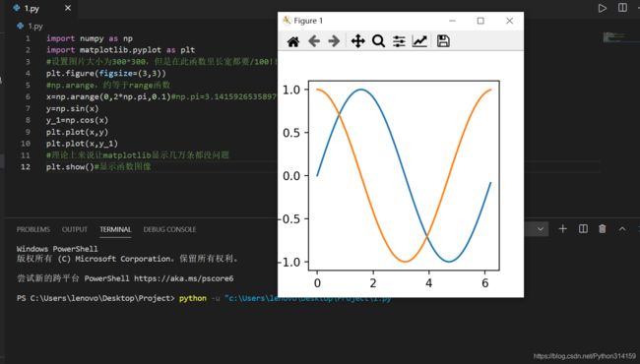Click the 4 x-axis tick label

(x=428, y=283)
